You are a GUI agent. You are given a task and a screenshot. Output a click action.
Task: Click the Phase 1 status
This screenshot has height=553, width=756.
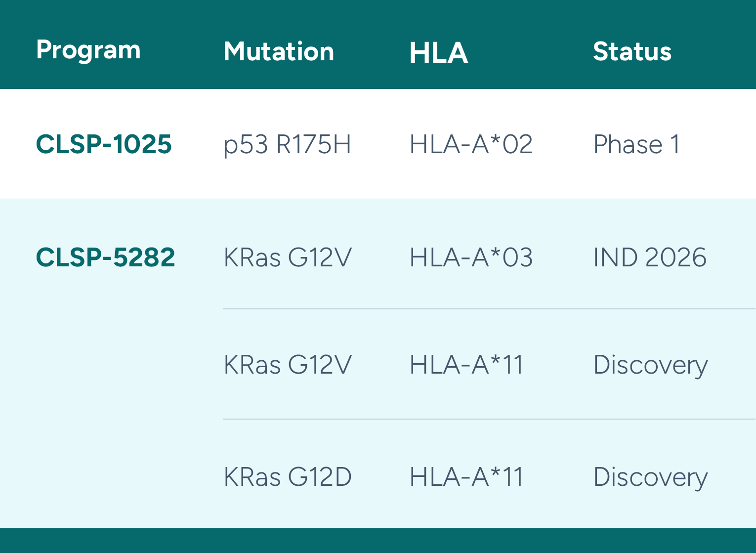point(636,145)
